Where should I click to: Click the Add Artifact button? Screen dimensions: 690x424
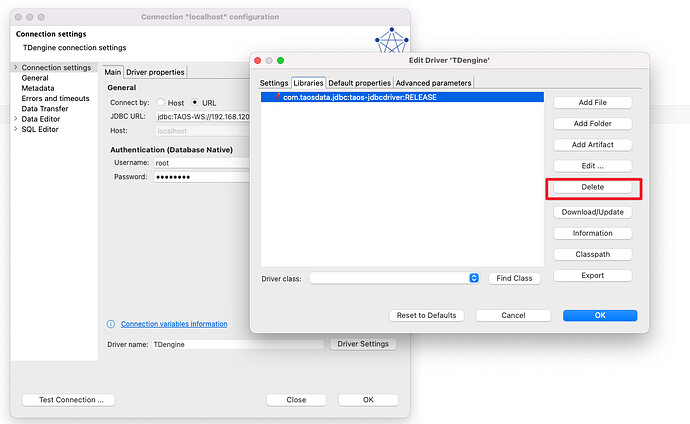(593, 145)
